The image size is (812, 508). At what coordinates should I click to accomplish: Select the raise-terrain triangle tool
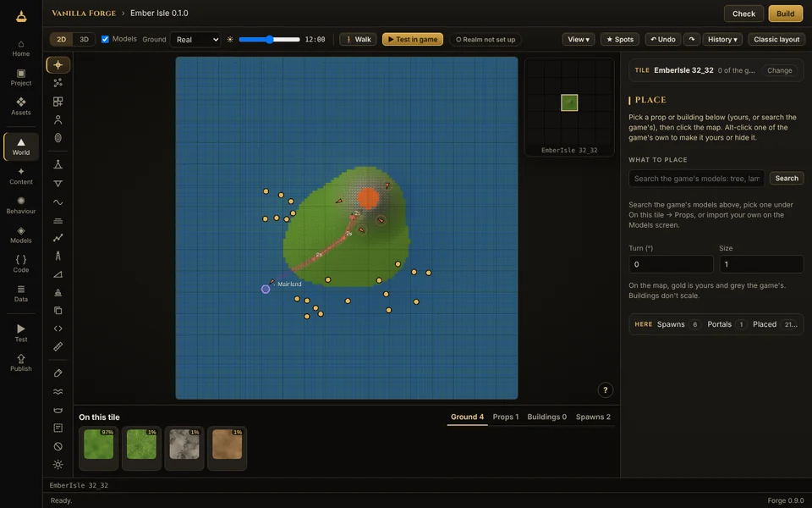pyautogui.click(x=58, y=165)
